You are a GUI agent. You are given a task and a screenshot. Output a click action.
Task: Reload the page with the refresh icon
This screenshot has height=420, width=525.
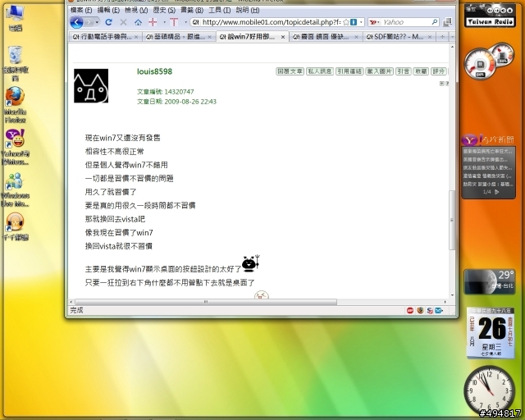[x=108, y=22]
